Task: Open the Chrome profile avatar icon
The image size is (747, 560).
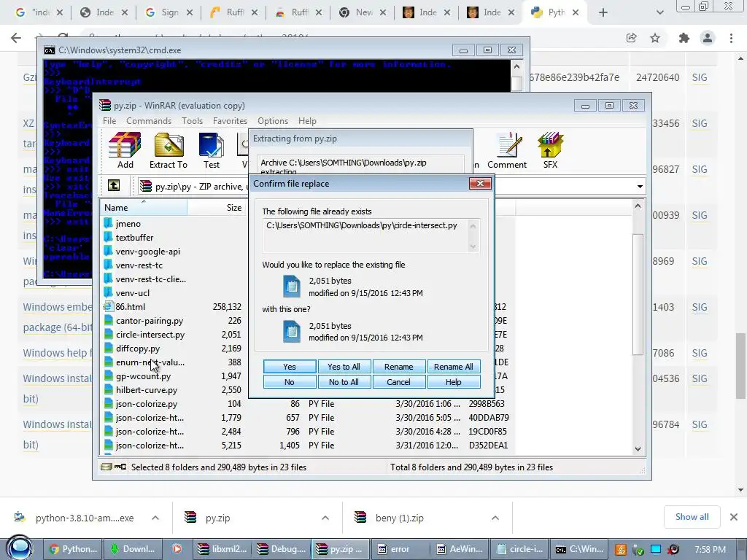Action: click(708, 38)
